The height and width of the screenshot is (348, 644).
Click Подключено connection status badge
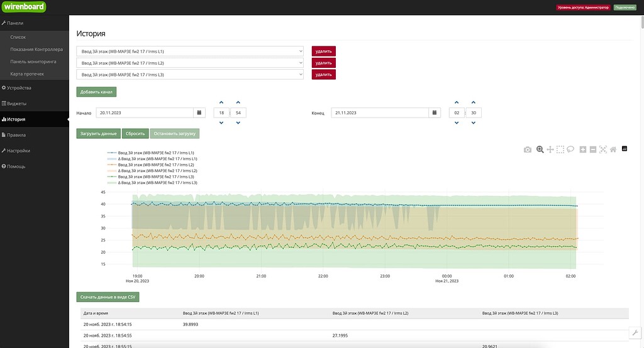(625, 8)
